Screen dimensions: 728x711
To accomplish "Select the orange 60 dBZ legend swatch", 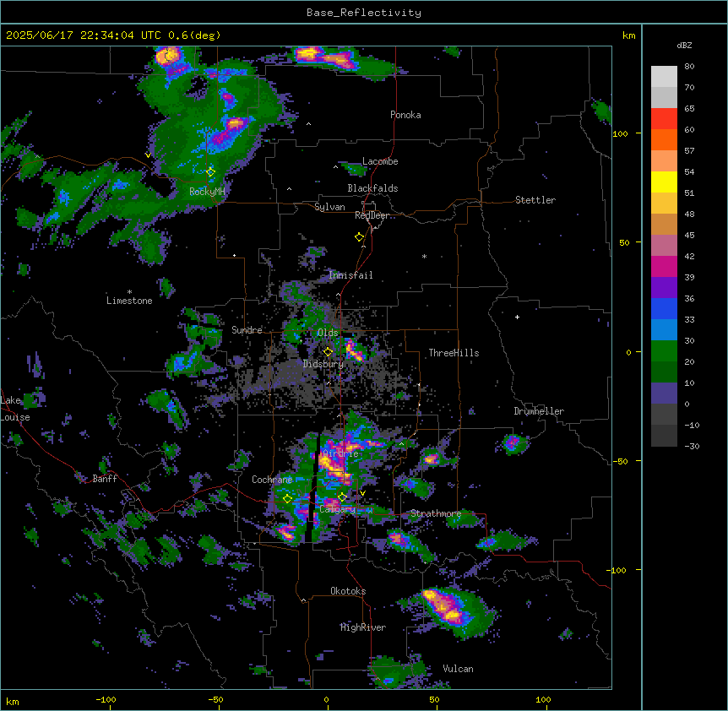I will pyautogui.click(x=664, y=139).
